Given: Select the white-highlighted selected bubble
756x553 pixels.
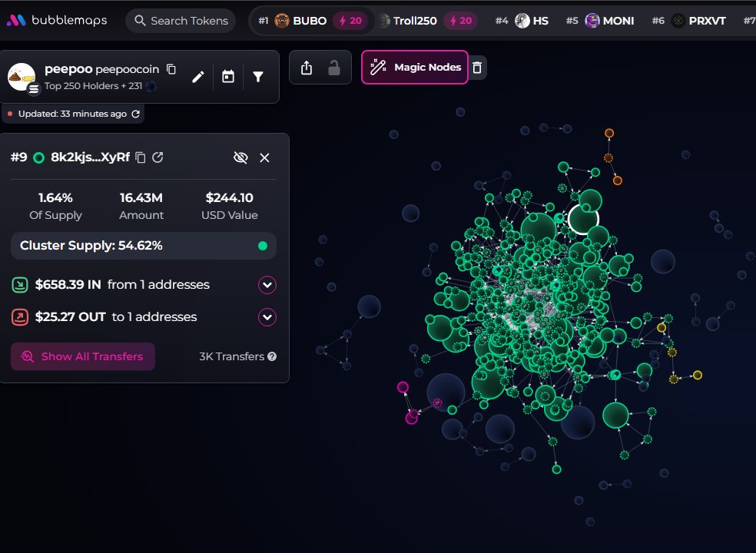Looking at the screenshot, I should click(583, 220).
